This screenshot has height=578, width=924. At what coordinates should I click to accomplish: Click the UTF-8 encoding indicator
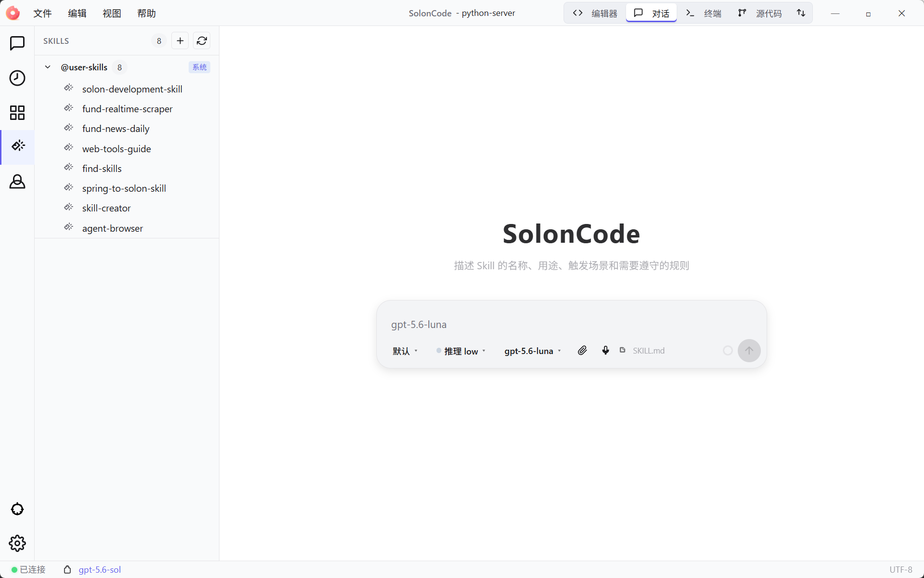click(x=901, y=569)
